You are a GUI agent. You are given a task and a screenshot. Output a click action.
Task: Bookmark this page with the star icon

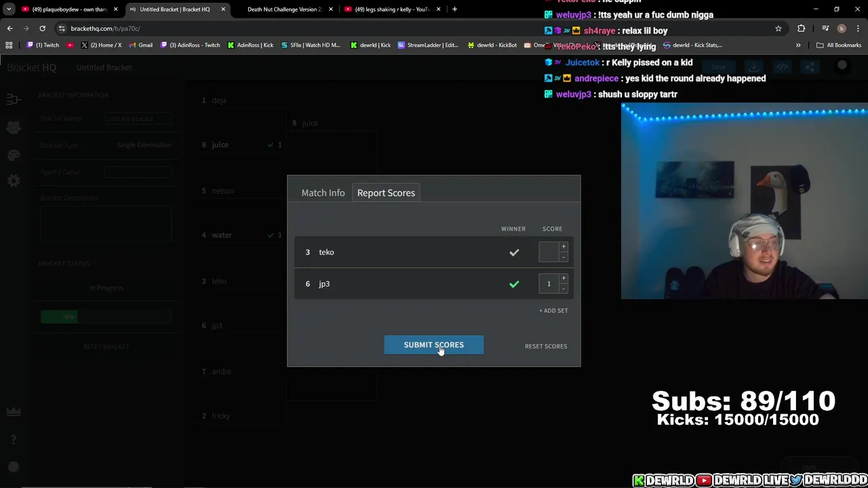click(778, 28)
